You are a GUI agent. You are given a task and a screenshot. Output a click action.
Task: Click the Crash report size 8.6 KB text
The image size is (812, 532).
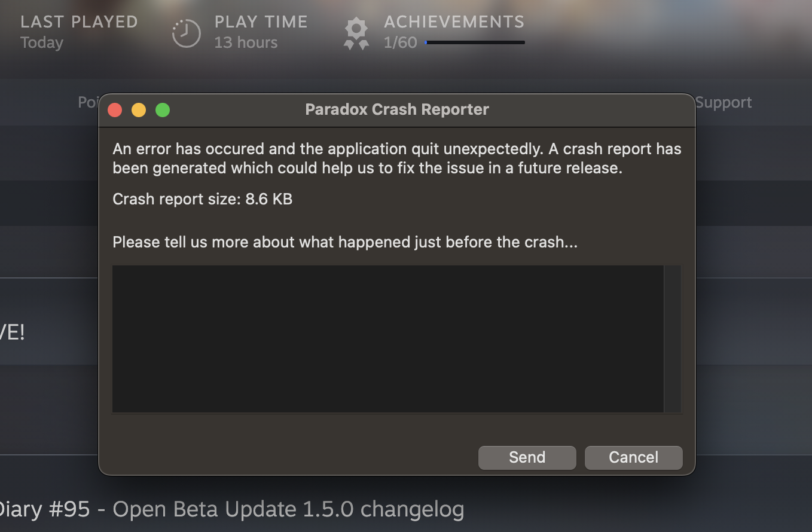(x=203, y=199)
